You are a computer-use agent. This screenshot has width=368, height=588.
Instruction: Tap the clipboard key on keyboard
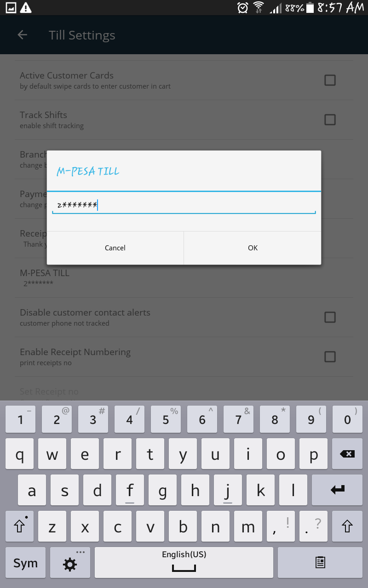tap(320, 563)
